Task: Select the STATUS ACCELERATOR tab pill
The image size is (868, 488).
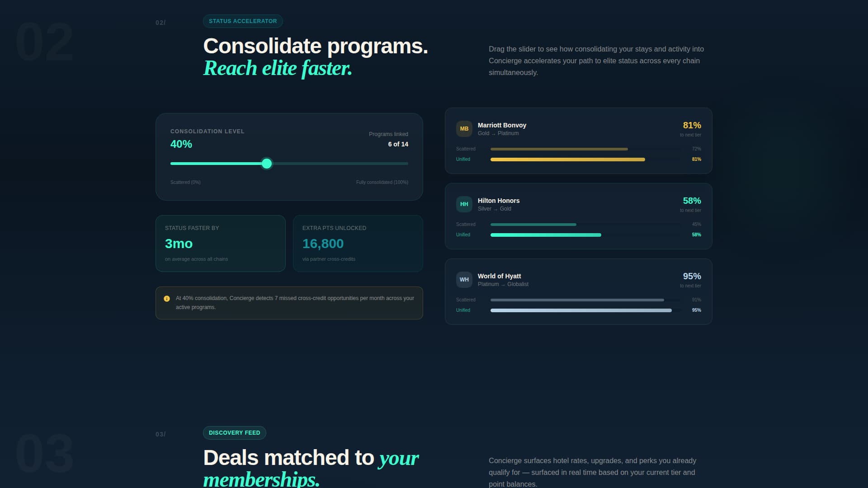Action: (243, 21)
